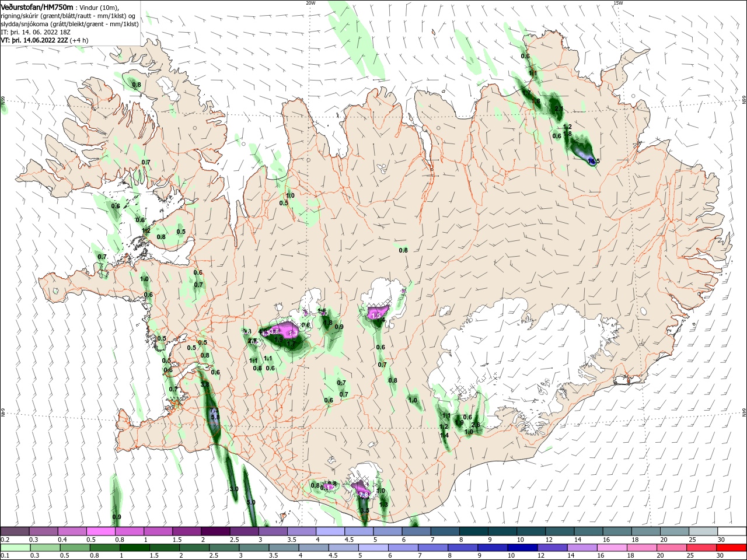
Task: Click the '30' label in the top legend row
Action: pos(721,540)
